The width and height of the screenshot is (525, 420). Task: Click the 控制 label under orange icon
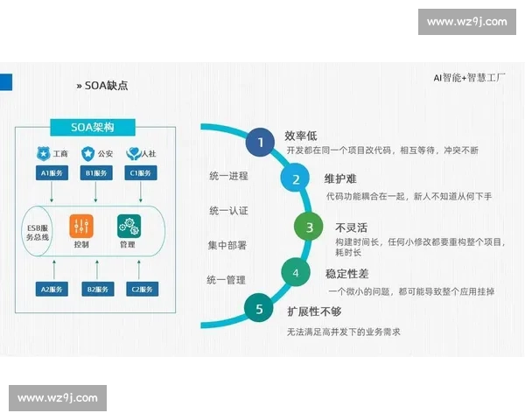pyautogui.click(x=81, y=244)
